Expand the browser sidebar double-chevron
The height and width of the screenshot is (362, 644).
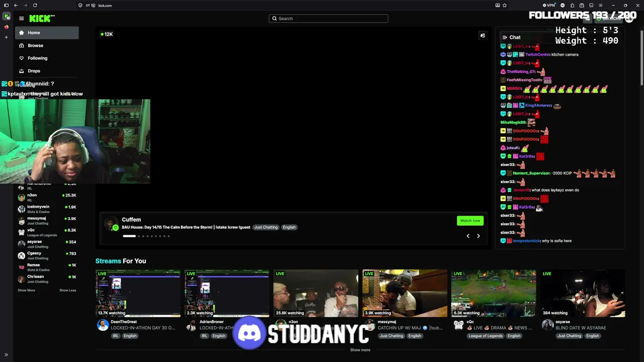tap(7, 355)
